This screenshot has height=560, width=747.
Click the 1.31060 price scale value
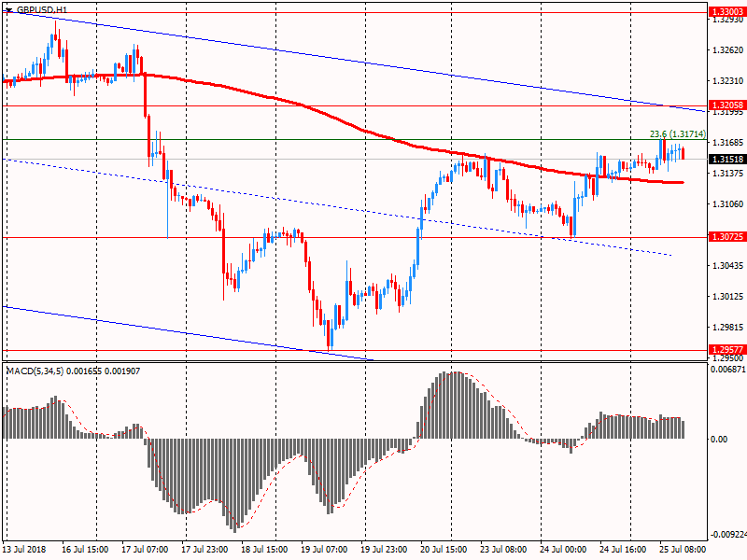[727, 203]
